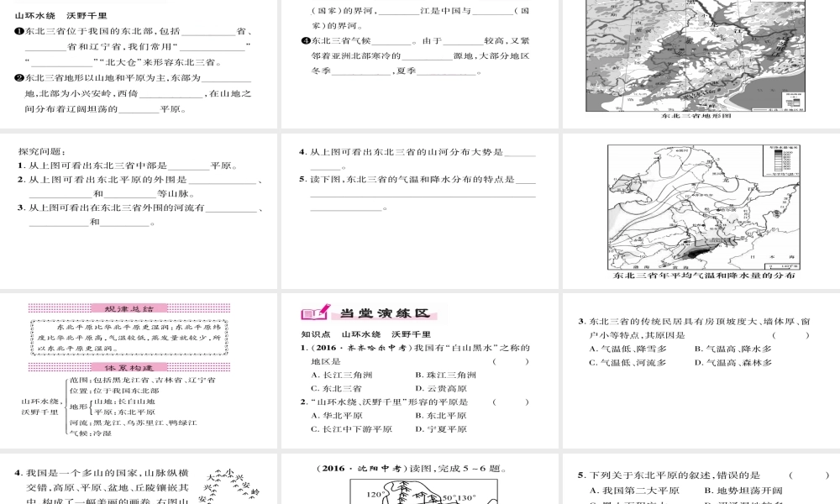This screenshot has width=840, height=504.
Task: Click the 规律总结 banner label
Action: click(x=129, y=308)
